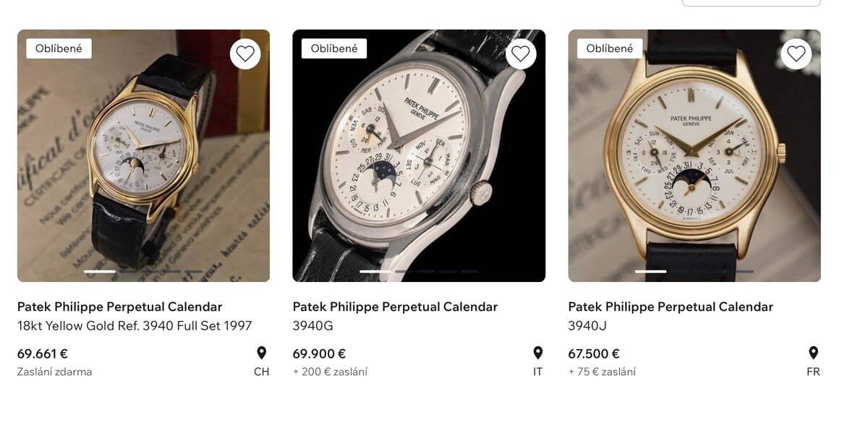868x428 pixels.
Task: Click the active white carousel bar on 3940J photo
Action: tap(652, 272)
